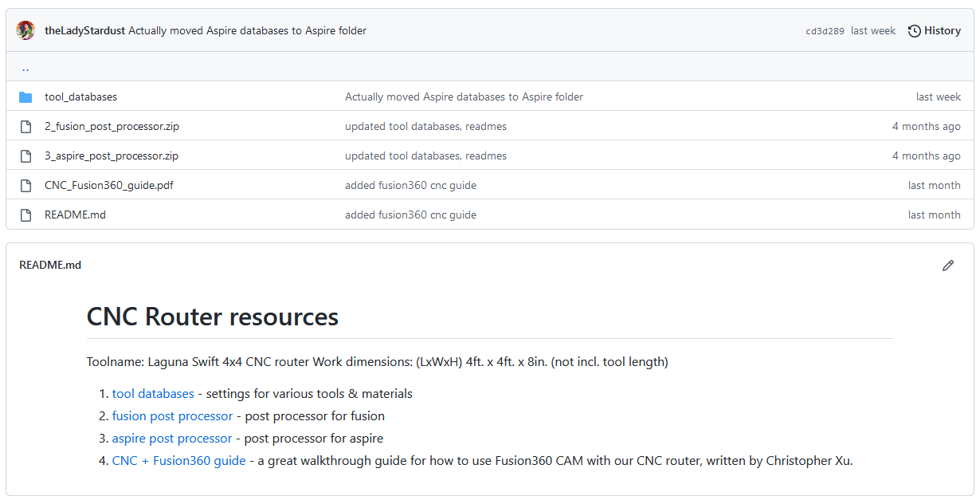Open CNC_Fusion360_guide.pdf file
This screenshot has height=500, width=980.
click(x=109, y=185)
